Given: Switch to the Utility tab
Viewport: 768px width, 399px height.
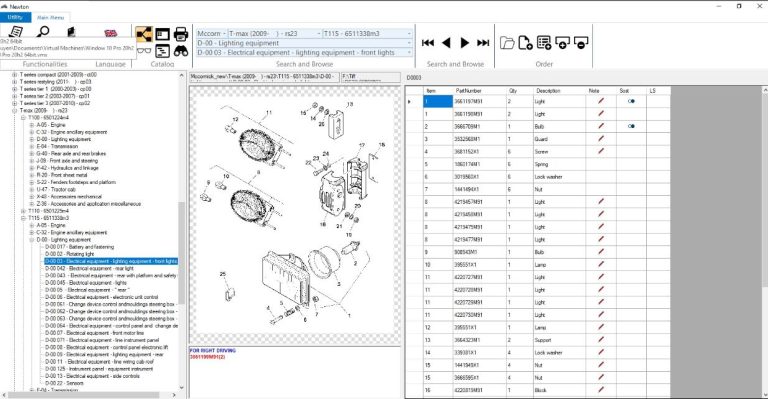Looking at the screenshot, I should [15, 17].
